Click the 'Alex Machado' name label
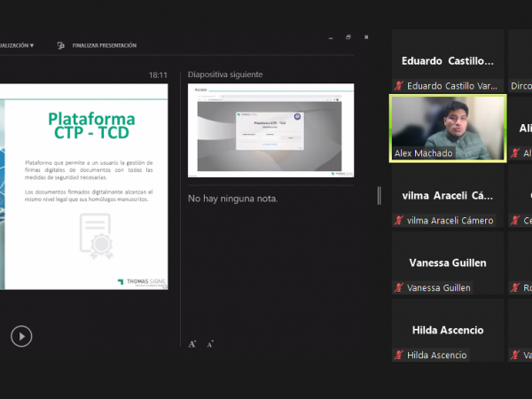Screen dimensions: 532x399 424,153
